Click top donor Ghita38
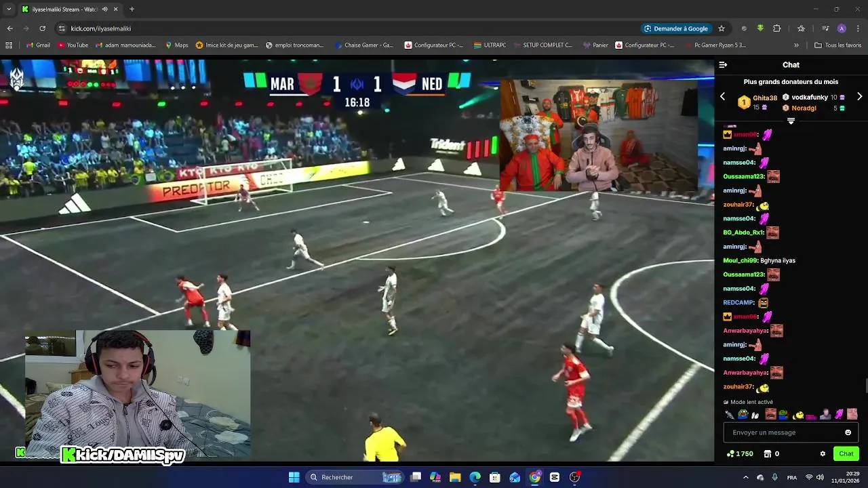868x488 pixels. [x=764, y=98]
